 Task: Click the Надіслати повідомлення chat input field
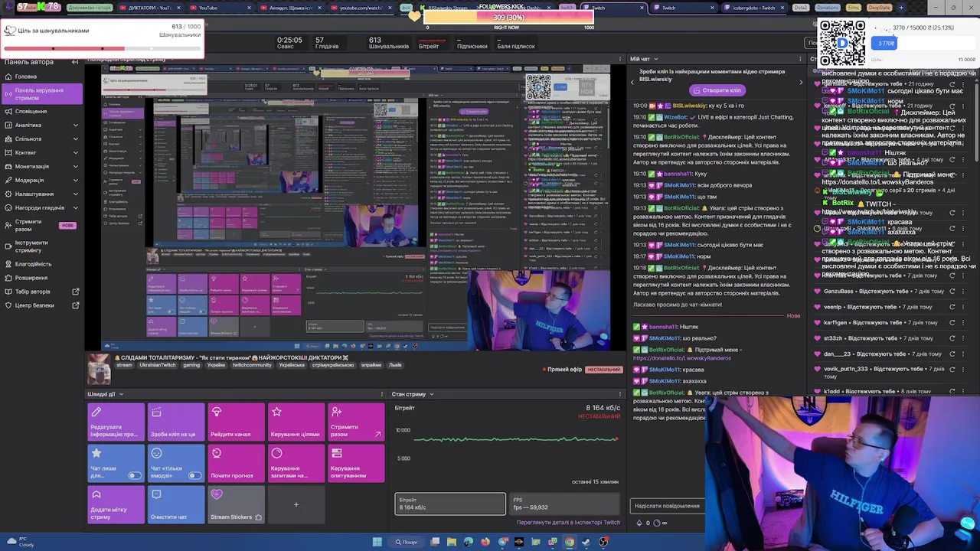point(668,506)
